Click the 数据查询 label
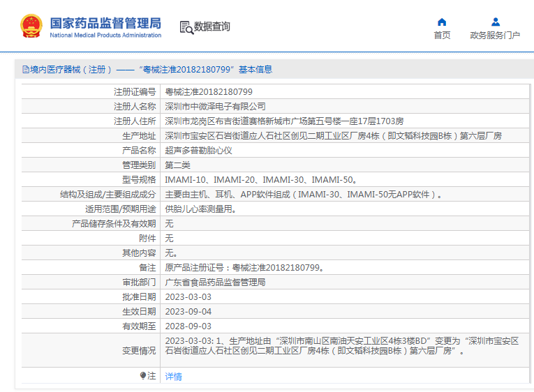 tap(212, 27)
